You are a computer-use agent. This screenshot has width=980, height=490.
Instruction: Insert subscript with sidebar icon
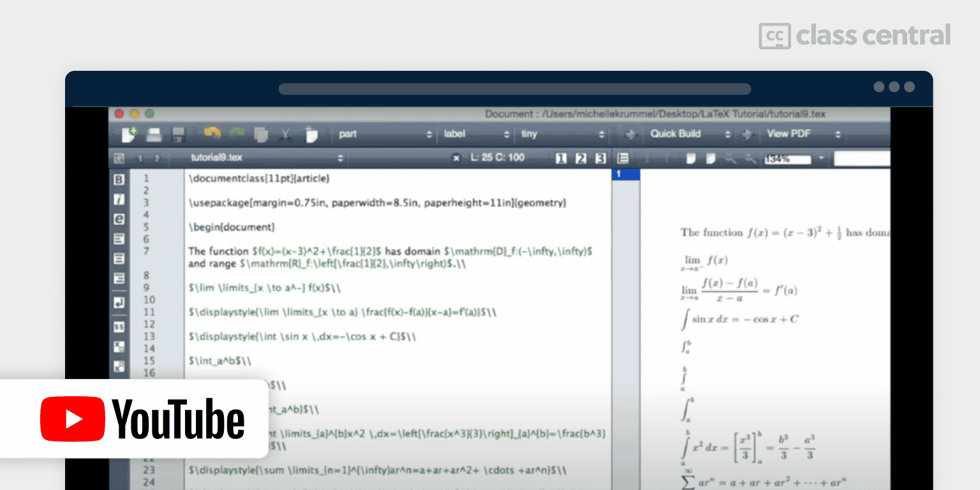pyautogui.click(x=119, y=347)
